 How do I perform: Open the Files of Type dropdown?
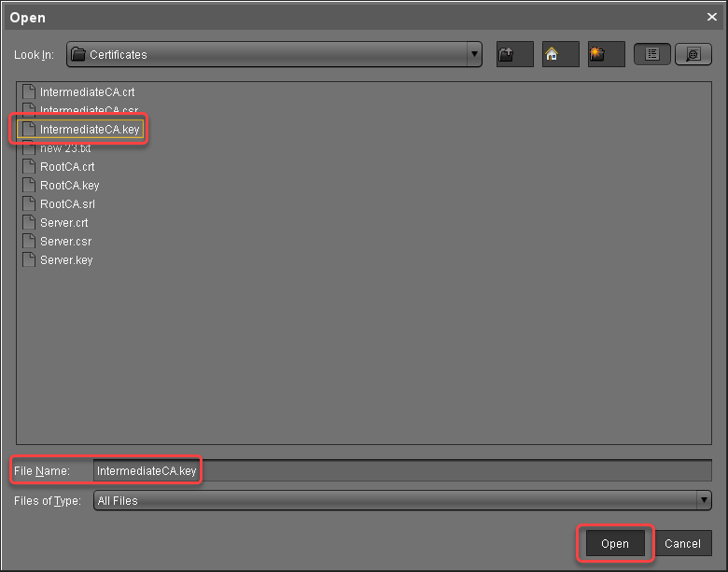click(704, 501)
